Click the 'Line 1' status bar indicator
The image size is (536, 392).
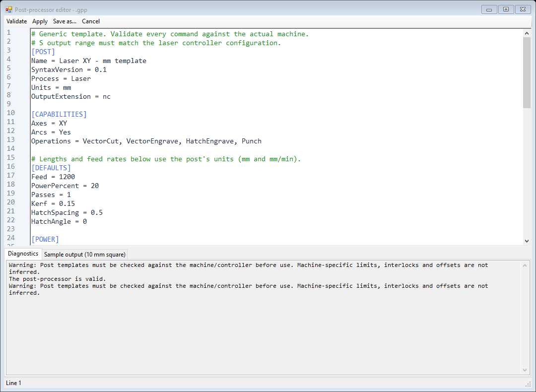13,383
